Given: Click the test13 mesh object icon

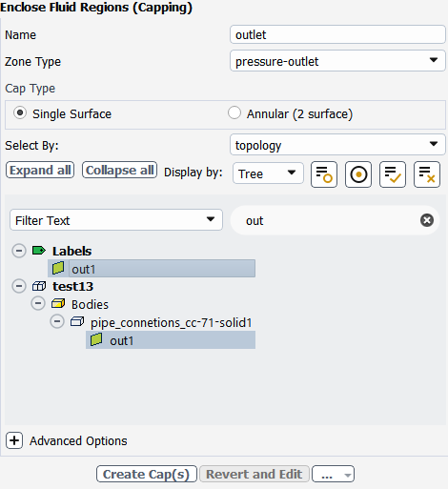Looking at the screenshot, I should tap(39, 286).
